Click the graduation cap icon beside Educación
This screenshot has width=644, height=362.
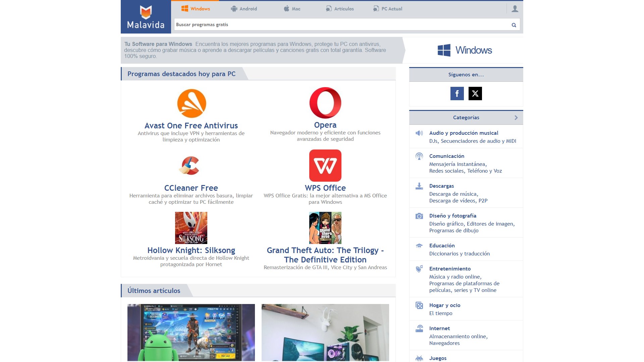point(419,246)
